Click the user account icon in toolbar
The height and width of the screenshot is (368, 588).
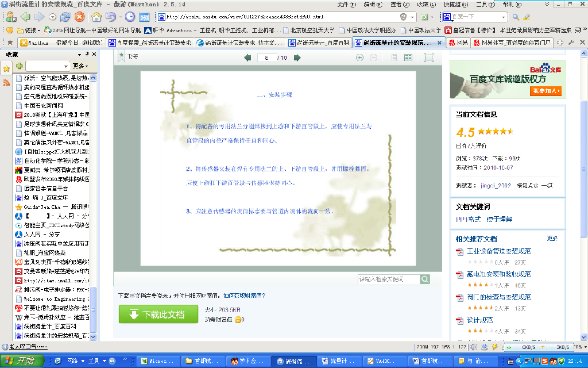11,17
